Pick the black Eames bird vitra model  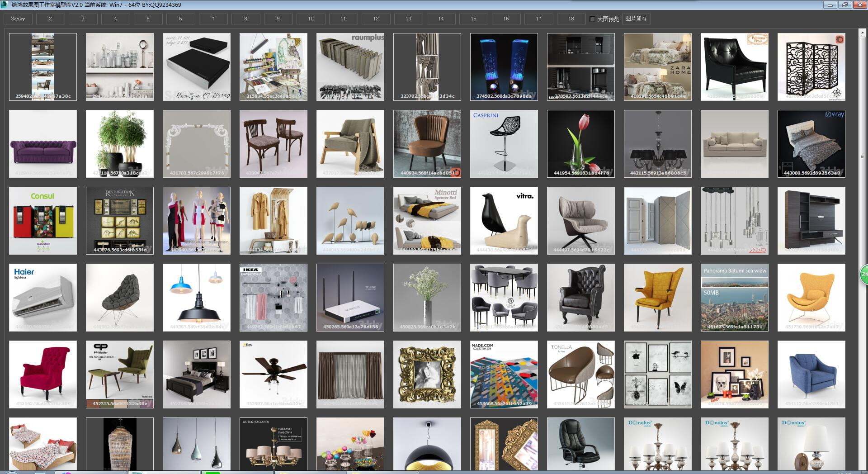click(504, 221)
